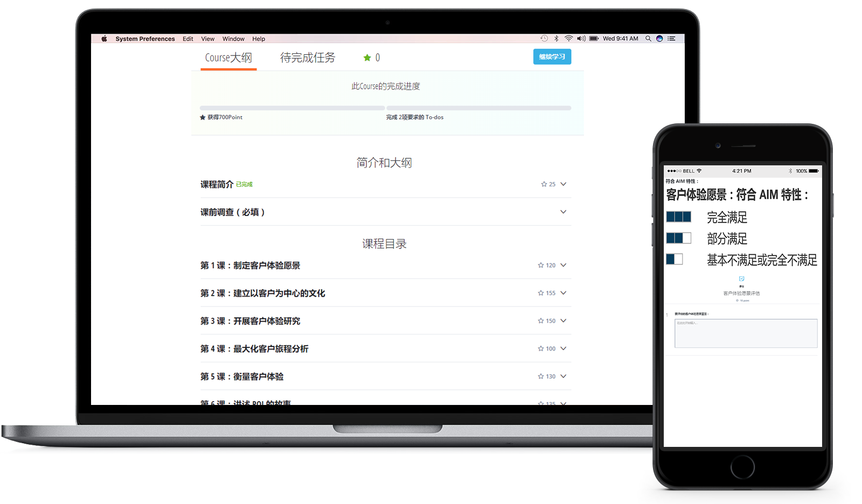862x504 pixels.
Task: Open Spotlight search magnifier icon
Action: point(648,39)
